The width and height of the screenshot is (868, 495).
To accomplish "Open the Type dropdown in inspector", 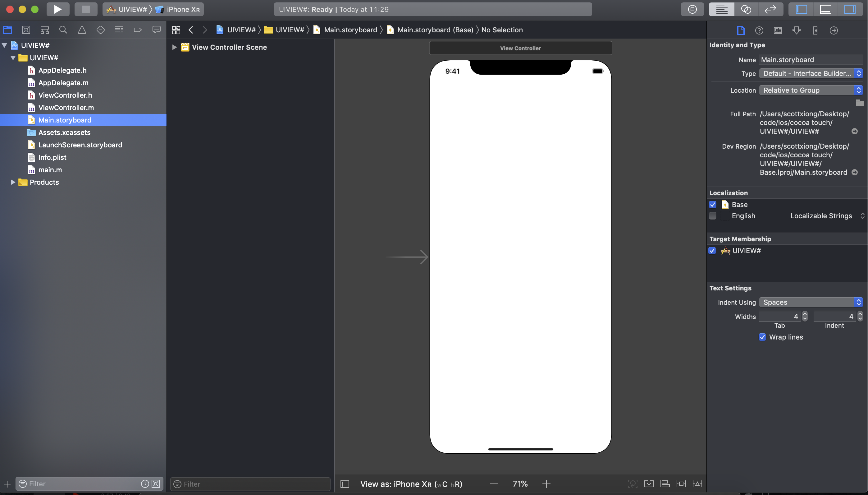I will coord(811,73).
